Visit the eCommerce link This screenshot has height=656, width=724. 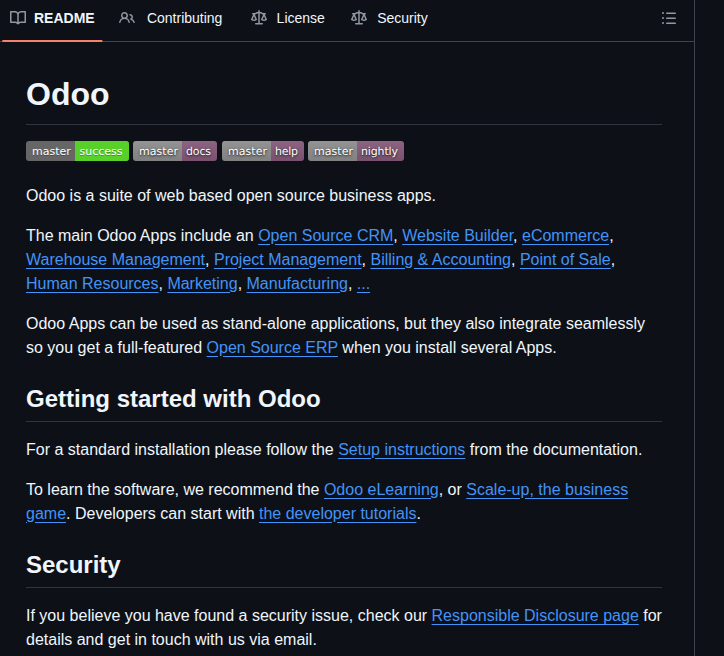(x=565, y=235)
